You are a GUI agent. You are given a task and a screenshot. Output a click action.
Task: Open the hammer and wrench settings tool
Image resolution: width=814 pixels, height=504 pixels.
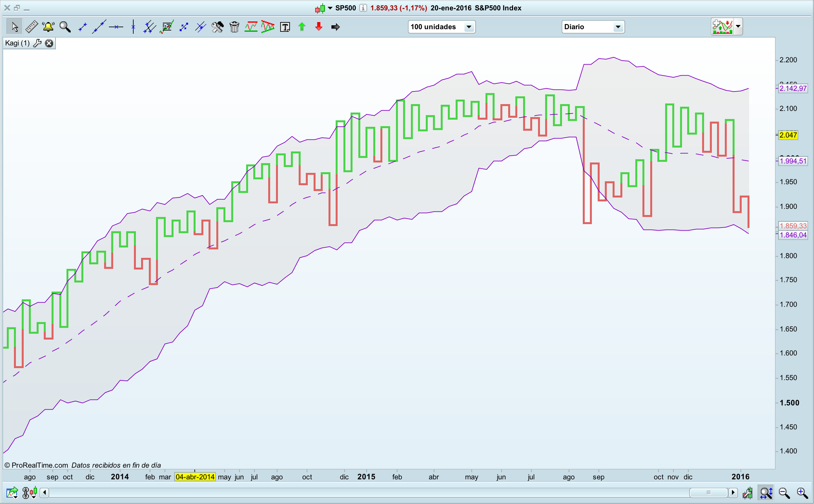[x=217, y=27]
